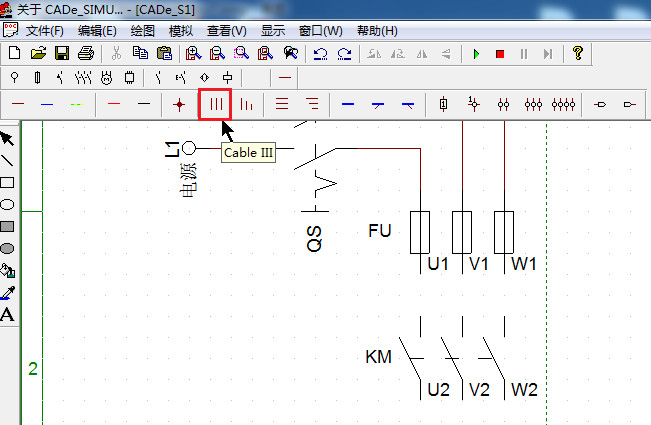Copy the selection
The width and height of the screenshot is (651, 425).
tap(140, 53)
